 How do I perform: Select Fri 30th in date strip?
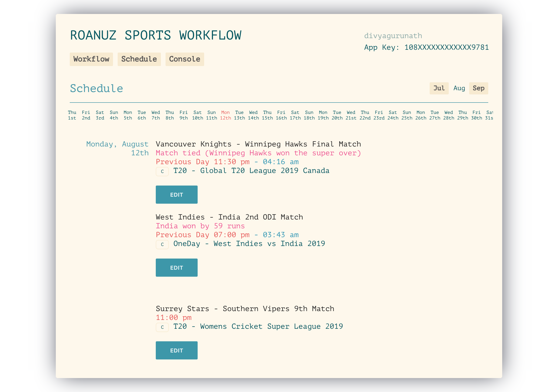(x=477, y=115)
